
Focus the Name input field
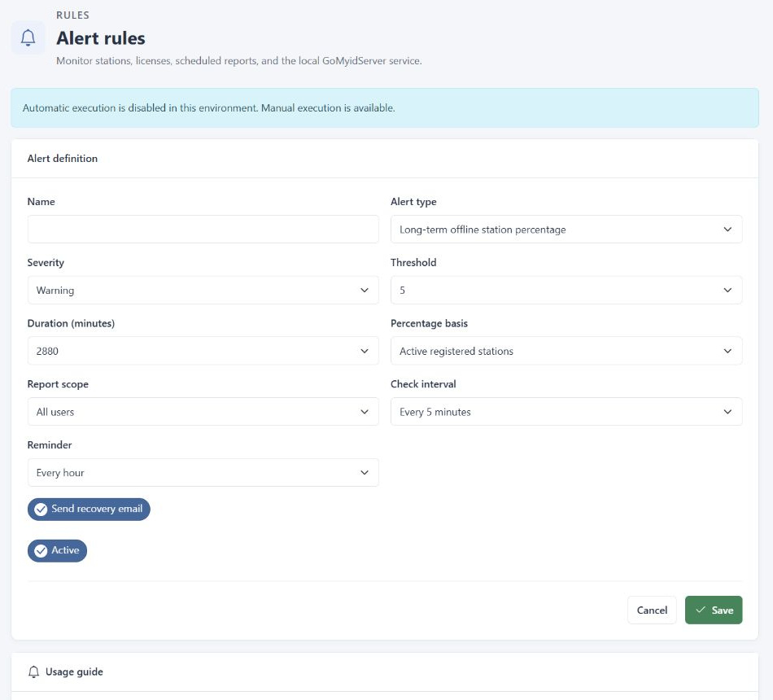[203, 230]
